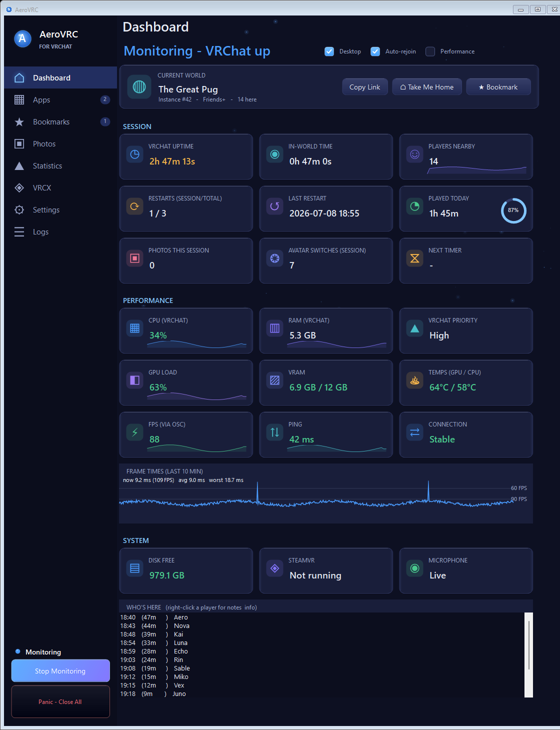Viewport: 560px width, 730px height.
Task: Click the 87% played today progress ring
Action: coord(513,210)
